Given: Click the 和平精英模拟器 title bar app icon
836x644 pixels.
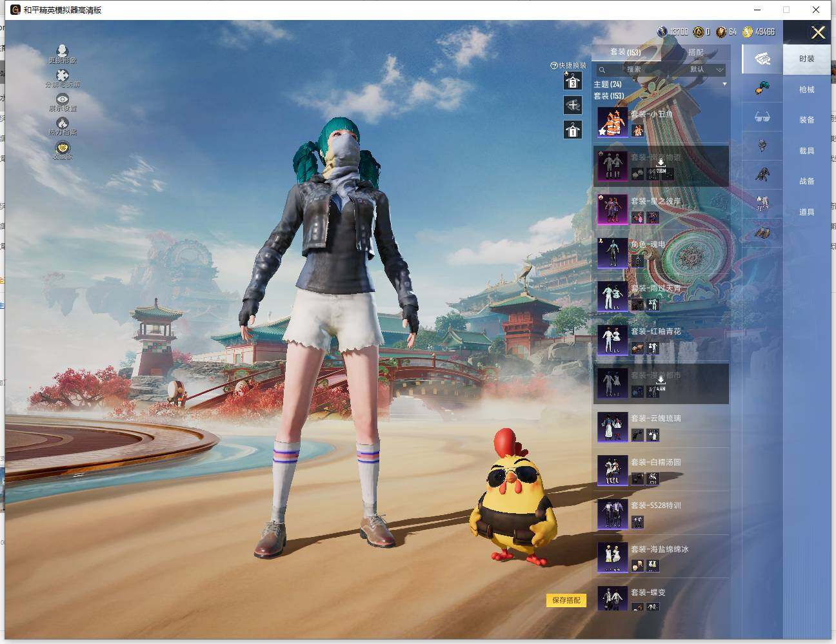Looking at the screenshot, I should [x=15, y=10].
